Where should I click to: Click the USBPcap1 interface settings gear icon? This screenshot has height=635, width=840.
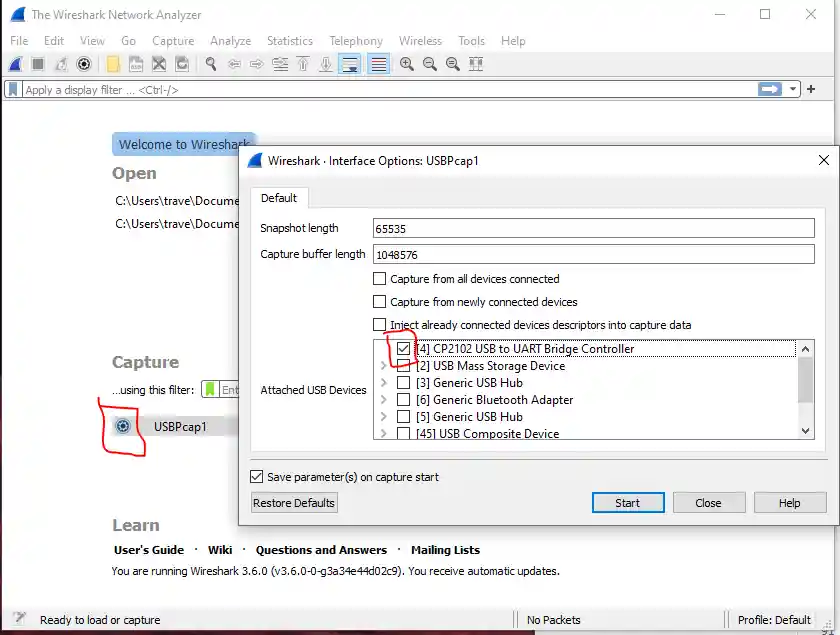[122, 426]
